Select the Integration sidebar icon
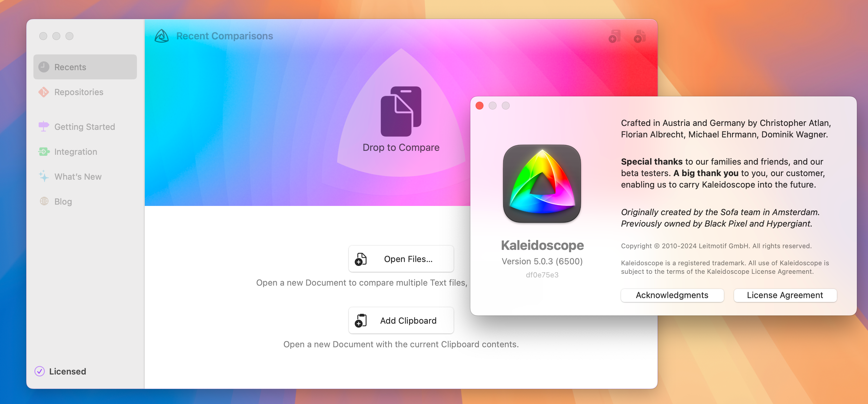 44,151
